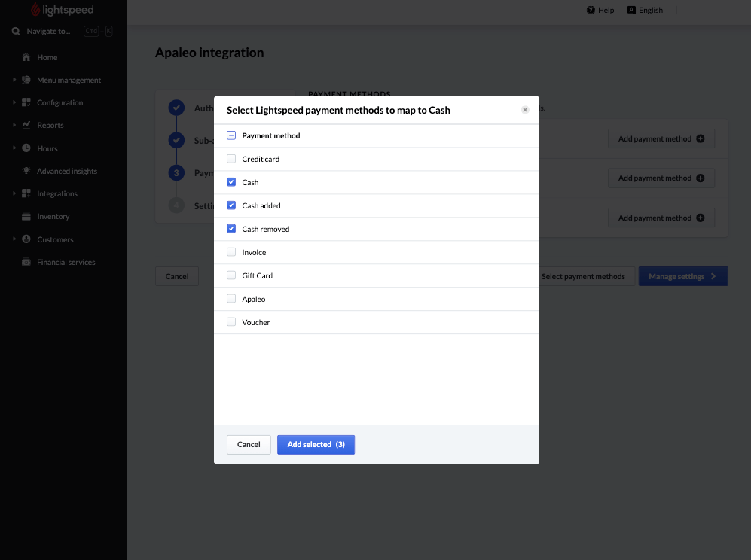Screen dimensions: 751x560
Task: Click the Lightspeed flame logo
Action: click(35, 10)
